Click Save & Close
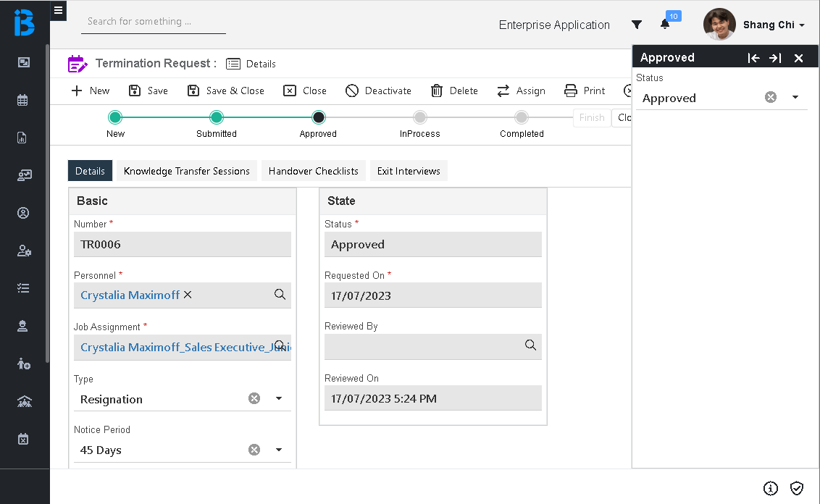Image resolution: width=820 pixels, height=504 pixels. (x=226, y=91)
